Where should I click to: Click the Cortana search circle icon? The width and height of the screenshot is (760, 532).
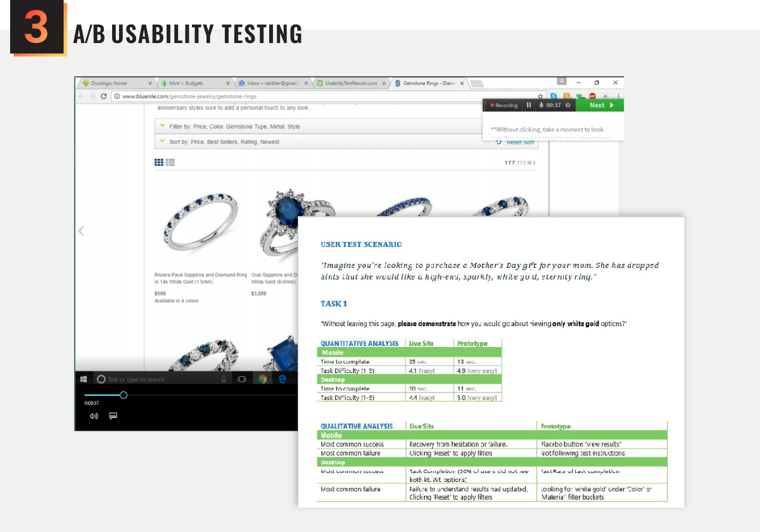(101, 379)
